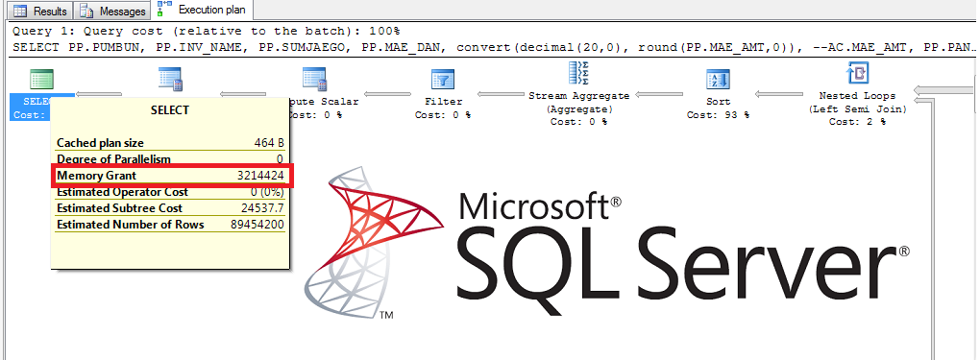This screenshot has width=980, height=360.
Task: Click the Stream Aggregate (Aggregate) label
Action: pyautogui.click(x=578, y=103)
